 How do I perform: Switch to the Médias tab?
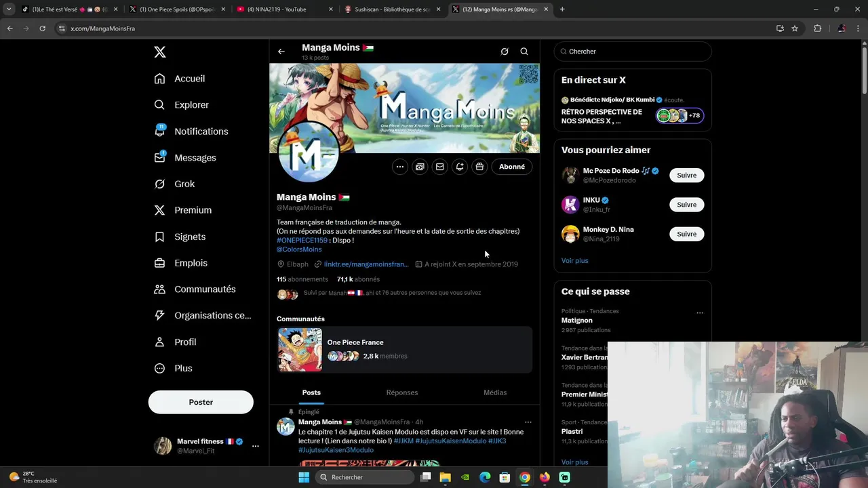pos(495,392)
